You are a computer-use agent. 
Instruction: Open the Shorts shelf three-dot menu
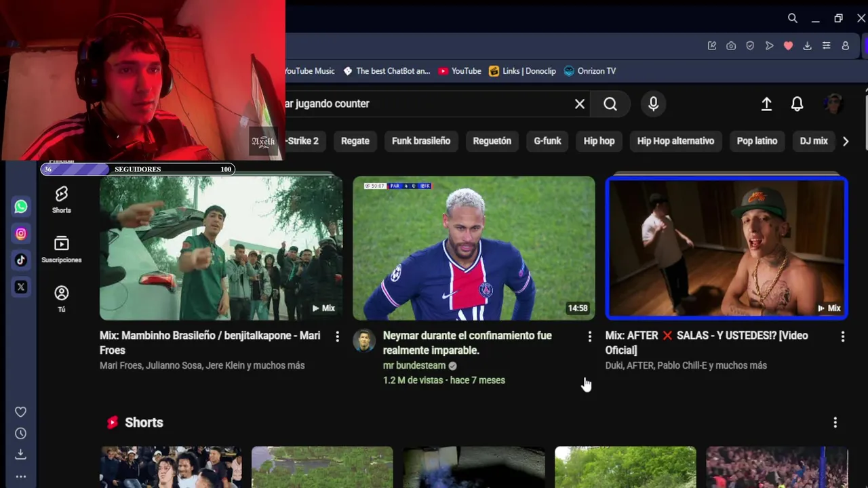(835, 422)
